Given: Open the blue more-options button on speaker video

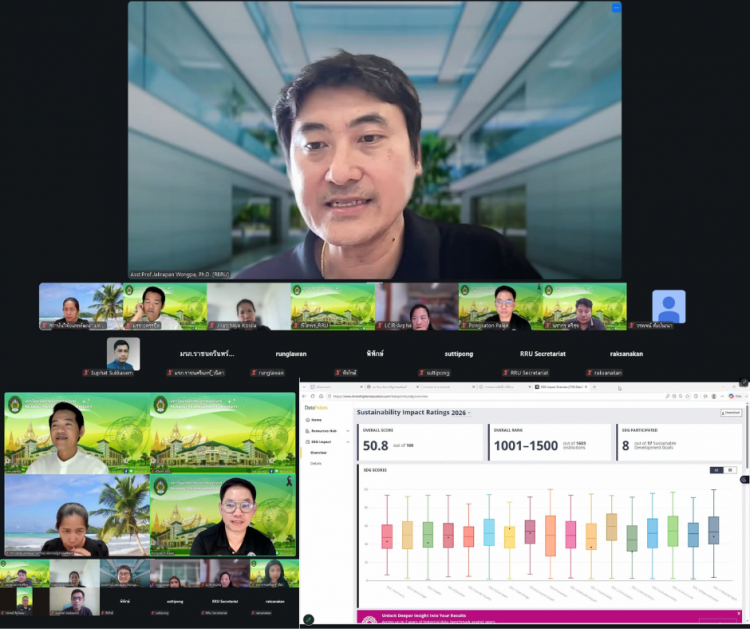Looking at the screenshot, I should [x=616, y=8].
